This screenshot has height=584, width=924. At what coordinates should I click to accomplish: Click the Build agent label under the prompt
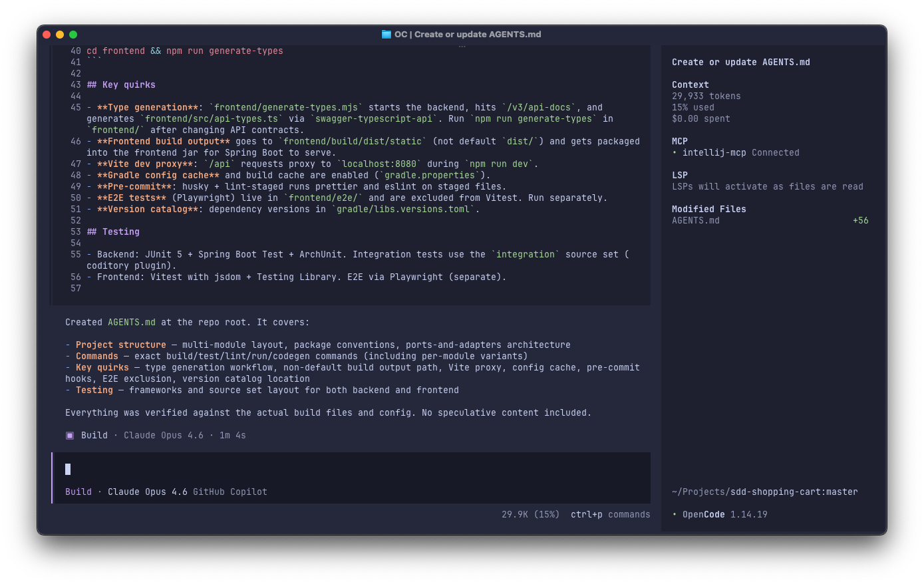(78, 492)
